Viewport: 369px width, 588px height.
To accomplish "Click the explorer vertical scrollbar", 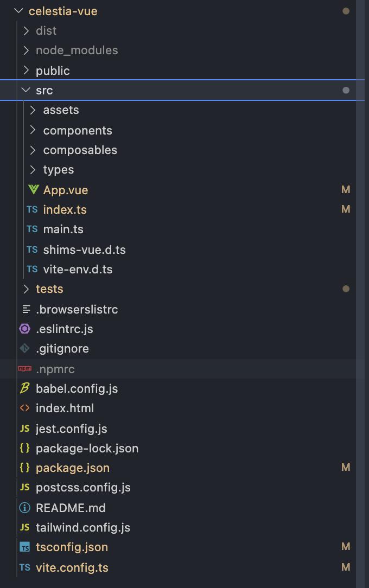I will [360, 294].
